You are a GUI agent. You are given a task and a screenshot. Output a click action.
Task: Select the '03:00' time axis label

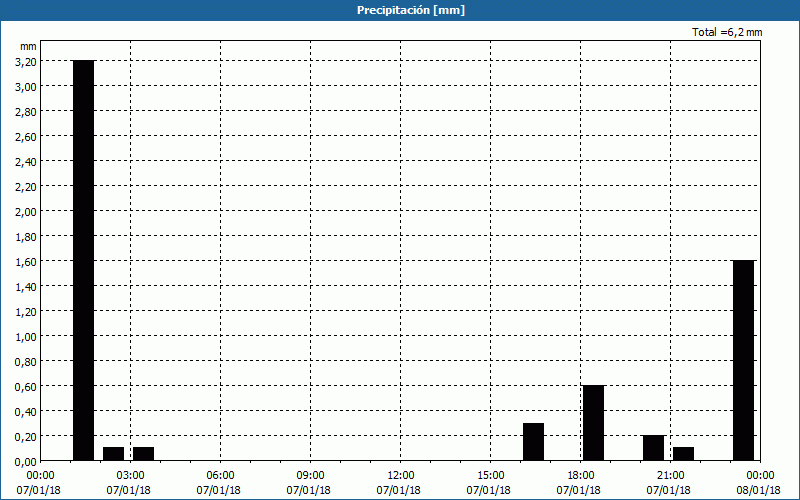130,476
